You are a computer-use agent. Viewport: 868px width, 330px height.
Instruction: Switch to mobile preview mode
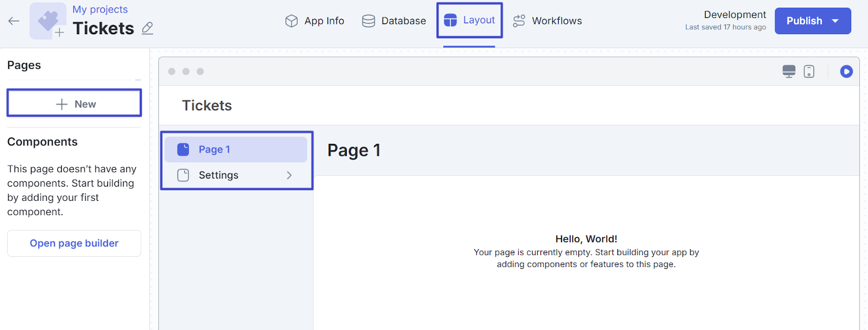tap(809, 72)
